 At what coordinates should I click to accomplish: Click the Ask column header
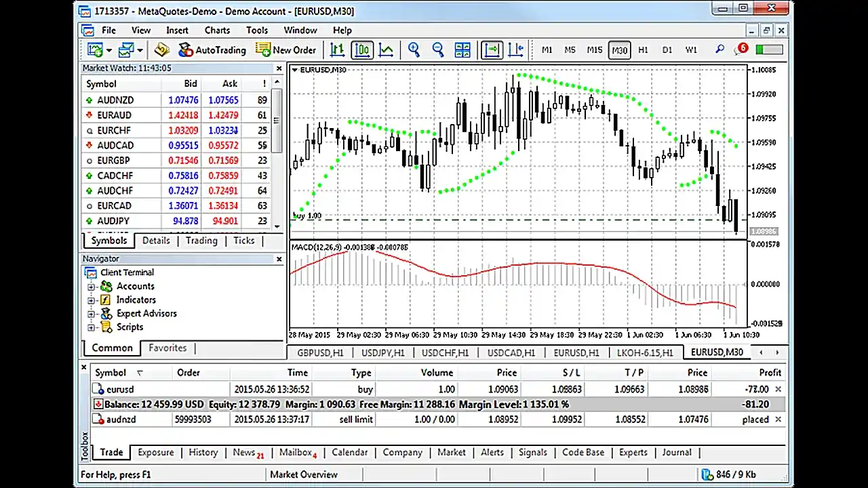tap(230, 83)
